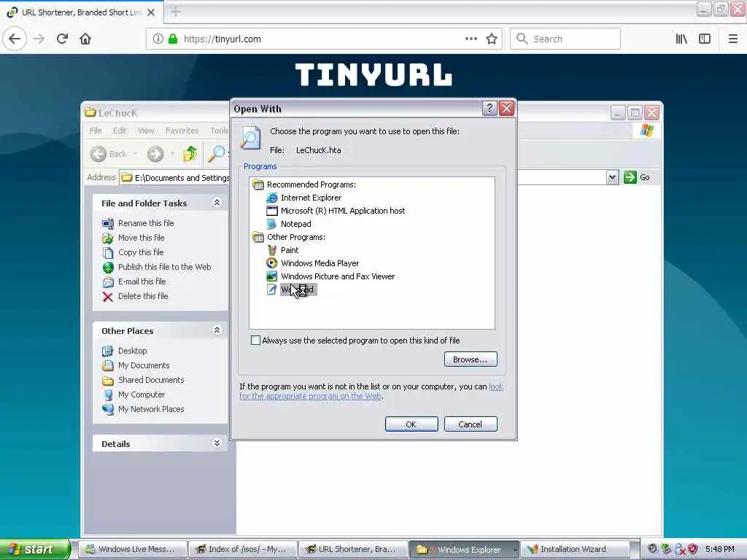Click the Windows Picture and Fax Viewer icon

click(272, 276)
